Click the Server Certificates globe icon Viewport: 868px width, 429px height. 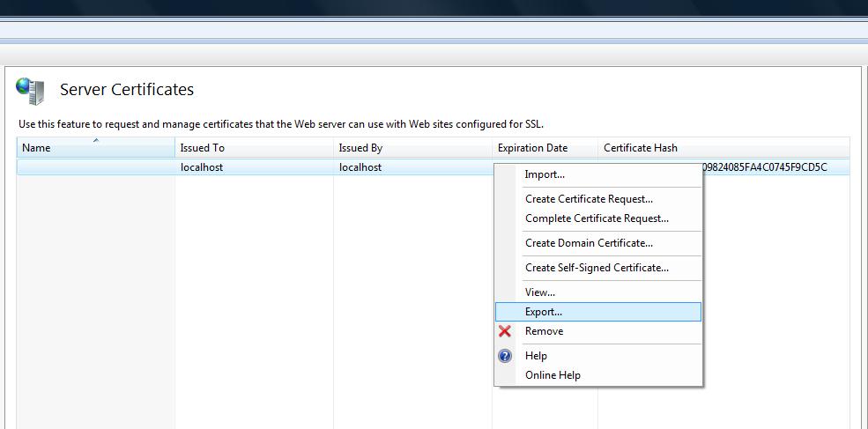click(30, 90)
